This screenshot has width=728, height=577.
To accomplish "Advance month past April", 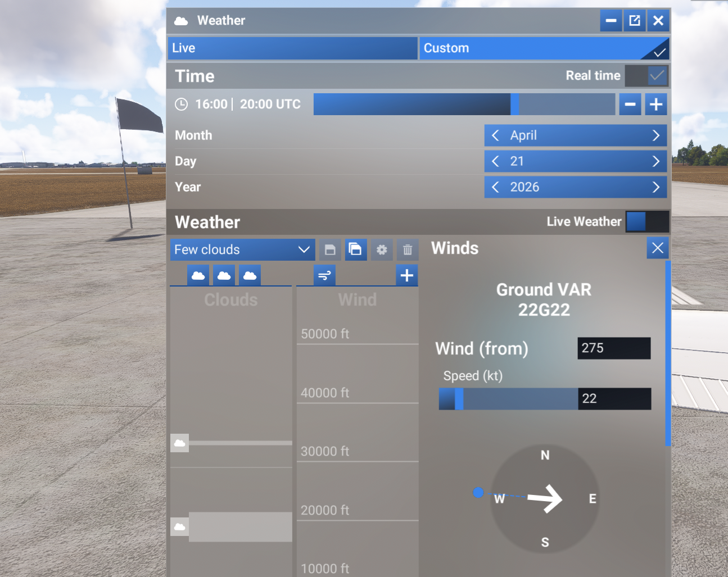I will 655,135.
